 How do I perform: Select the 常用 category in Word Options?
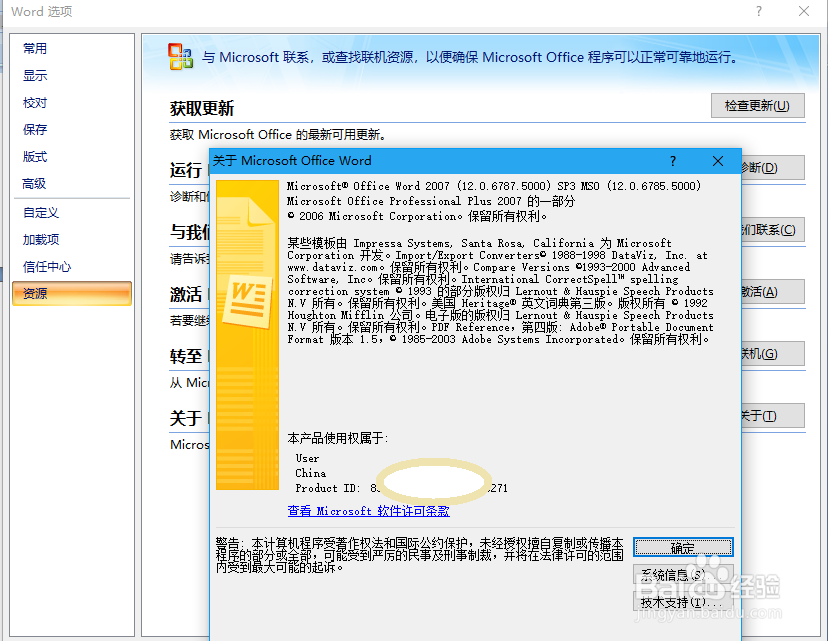(x=35, y=49)
